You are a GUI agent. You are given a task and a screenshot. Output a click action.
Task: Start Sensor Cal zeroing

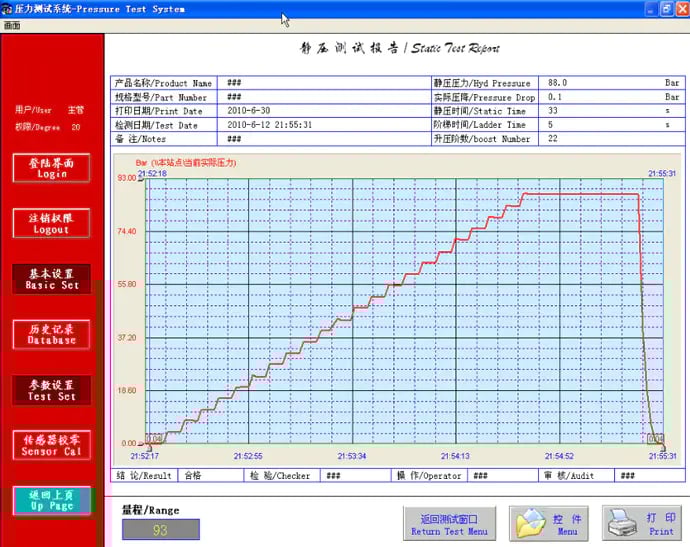[51, 445]
